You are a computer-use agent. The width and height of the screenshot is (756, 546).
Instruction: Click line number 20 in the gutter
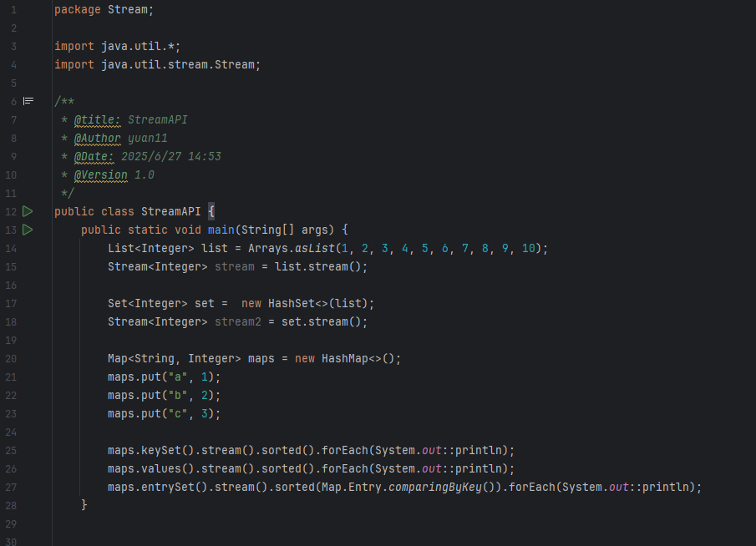[x=11, y=358]
